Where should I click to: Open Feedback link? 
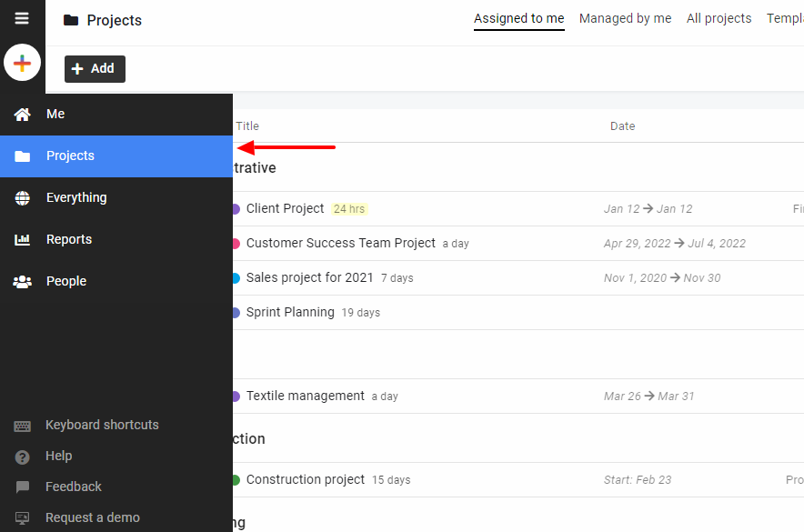(x=74, y=487)
